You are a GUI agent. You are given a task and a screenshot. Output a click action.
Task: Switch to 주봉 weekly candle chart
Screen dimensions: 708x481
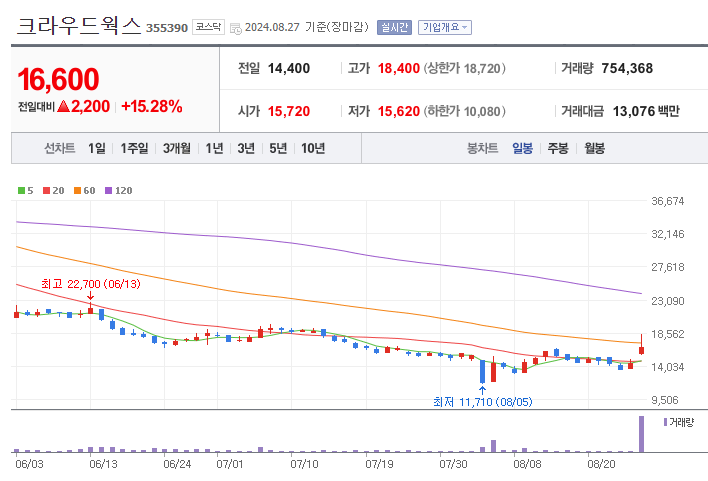point(558,148)
